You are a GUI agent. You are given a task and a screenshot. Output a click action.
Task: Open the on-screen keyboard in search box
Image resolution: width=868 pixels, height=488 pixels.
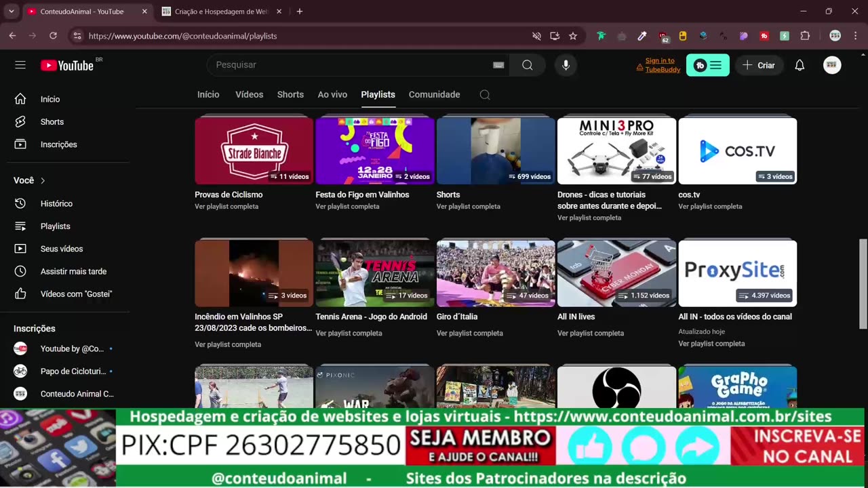click(498, 65)
